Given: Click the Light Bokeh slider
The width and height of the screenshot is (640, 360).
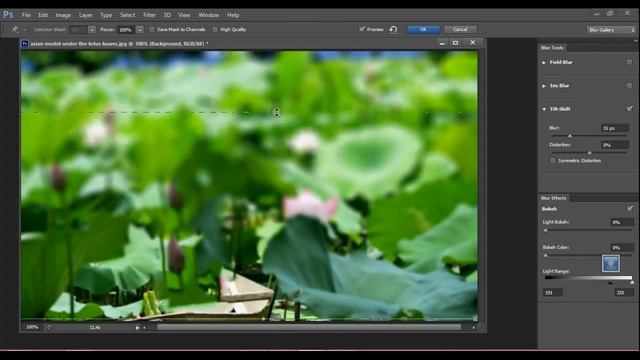Looking at the screenshot, I should pyautogui.click(x=588, y=230).
